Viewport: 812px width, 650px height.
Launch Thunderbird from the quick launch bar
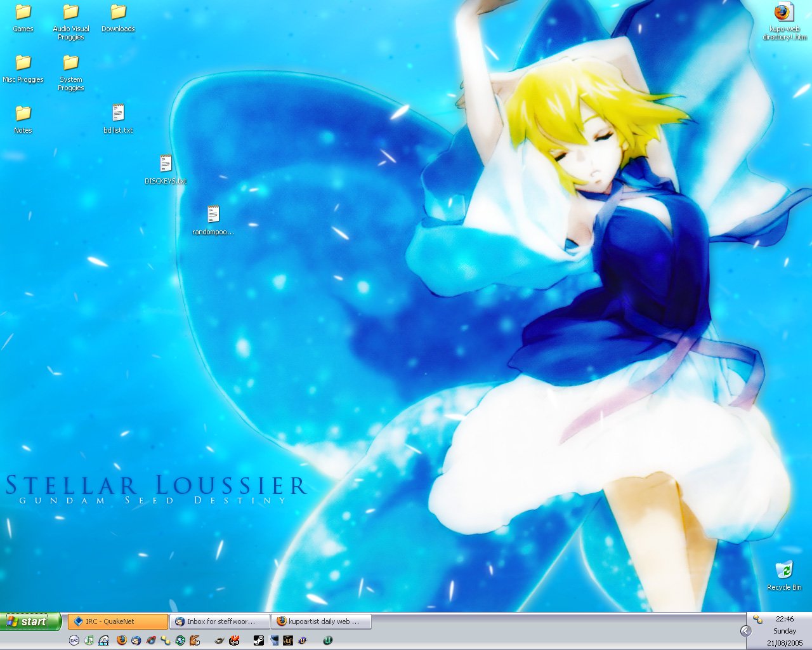136,640
